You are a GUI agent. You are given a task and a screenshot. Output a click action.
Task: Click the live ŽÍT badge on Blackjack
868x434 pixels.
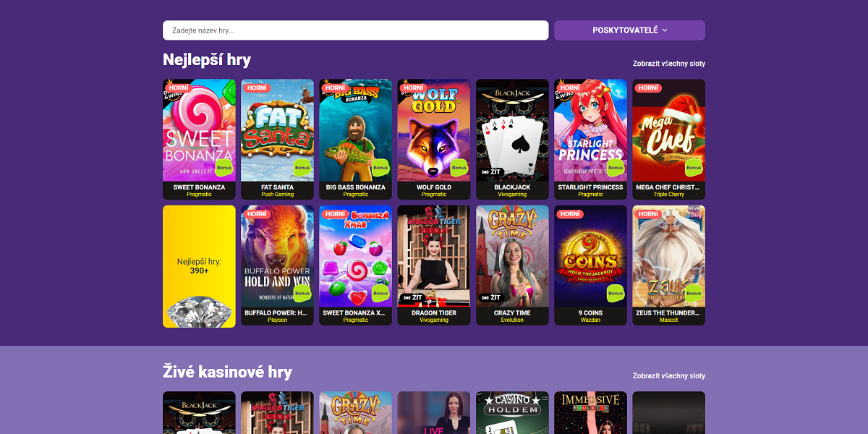click(x=491, y=171)
